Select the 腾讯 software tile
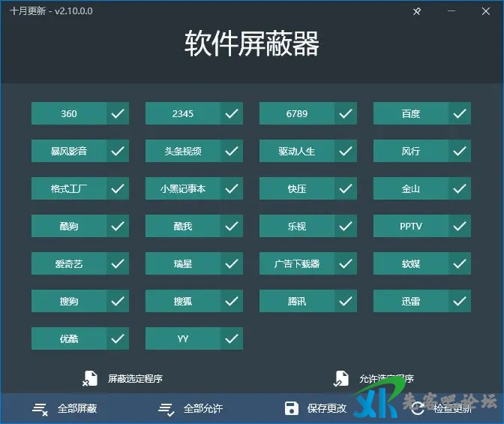This screenshot has height=424, width=504. point(297,301)
